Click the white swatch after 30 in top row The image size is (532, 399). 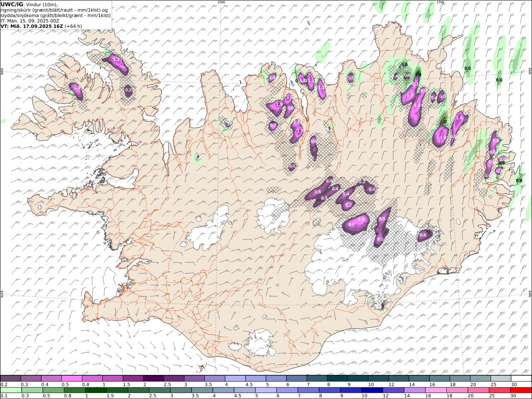tap(521, 378)
